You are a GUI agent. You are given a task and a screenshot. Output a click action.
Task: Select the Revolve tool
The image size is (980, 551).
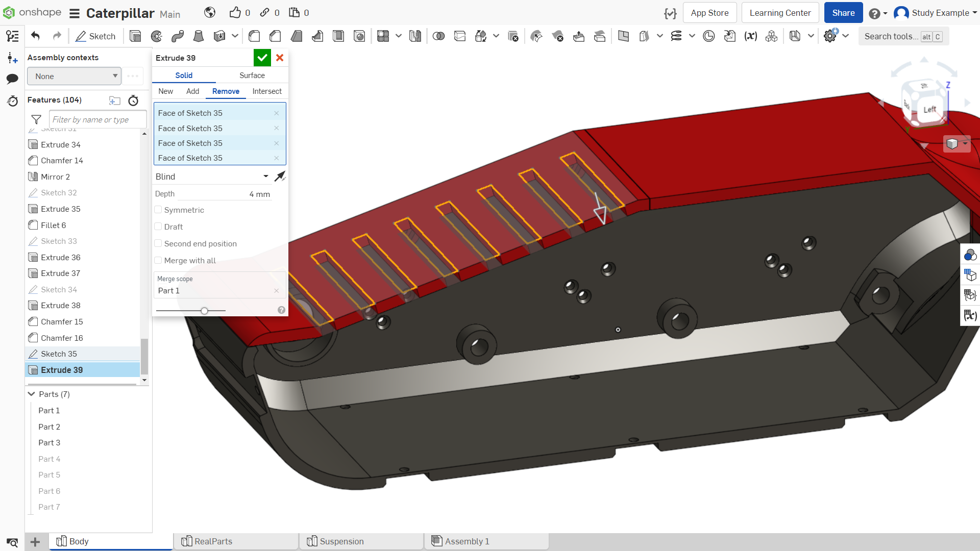[157, 36]
